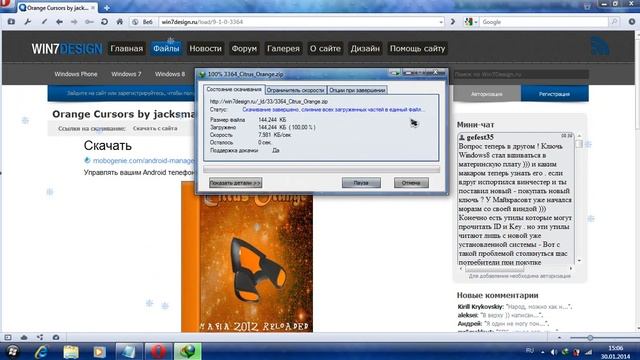Open the Windows 8 category link

(x=170, y=74)
